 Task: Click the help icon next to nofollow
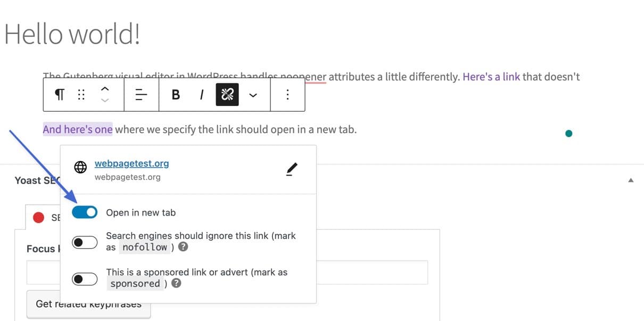tap(183, 246)
